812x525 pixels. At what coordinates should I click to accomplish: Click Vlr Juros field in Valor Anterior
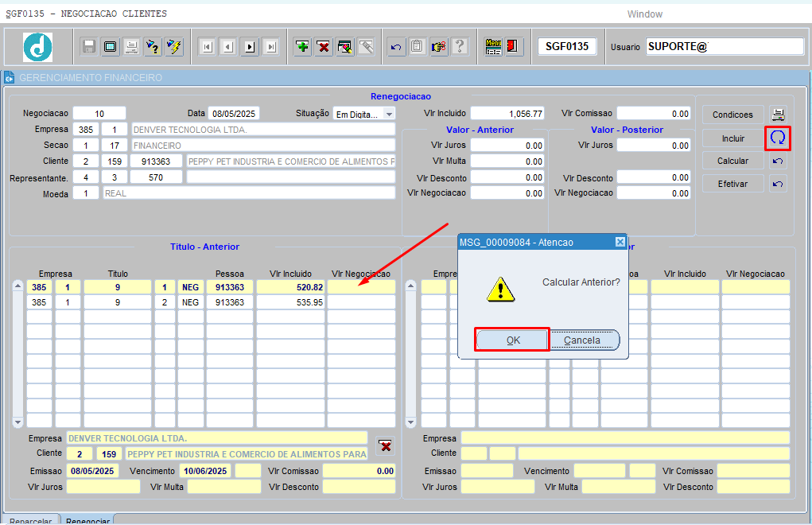(507, 146)
